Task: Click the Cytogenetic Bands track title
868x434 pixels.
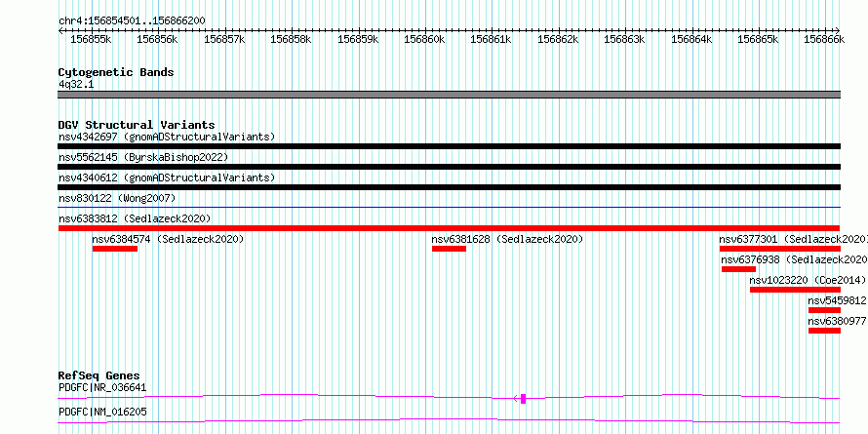Action: tap(116, 72)
